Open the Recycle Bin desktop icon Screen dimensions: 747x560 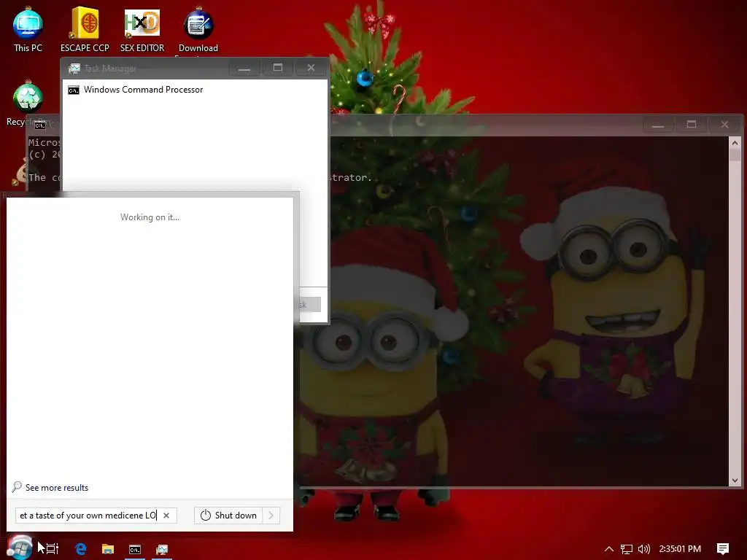(28, 102)
